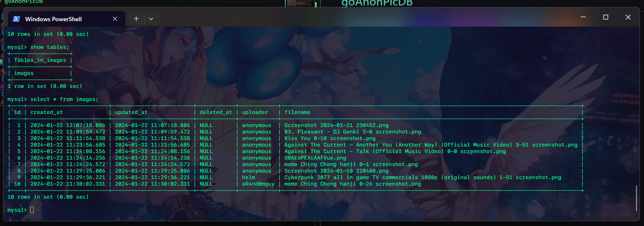Click the updated_at column header

[131, 112]
